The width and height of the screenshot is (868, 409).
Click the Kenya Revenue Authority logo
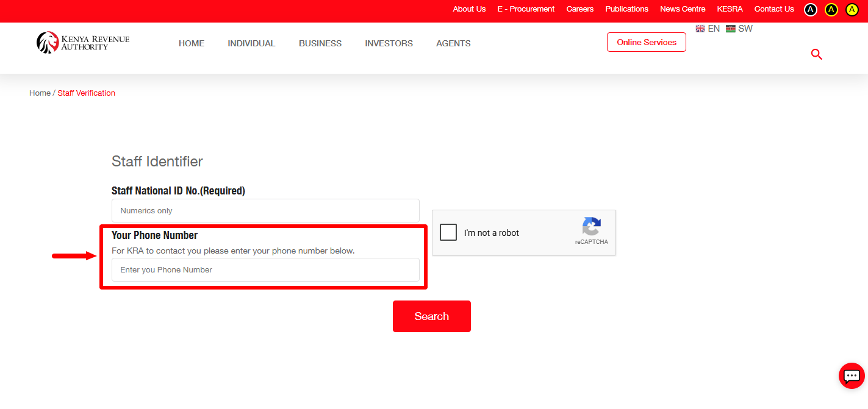[x=83, y=43]
